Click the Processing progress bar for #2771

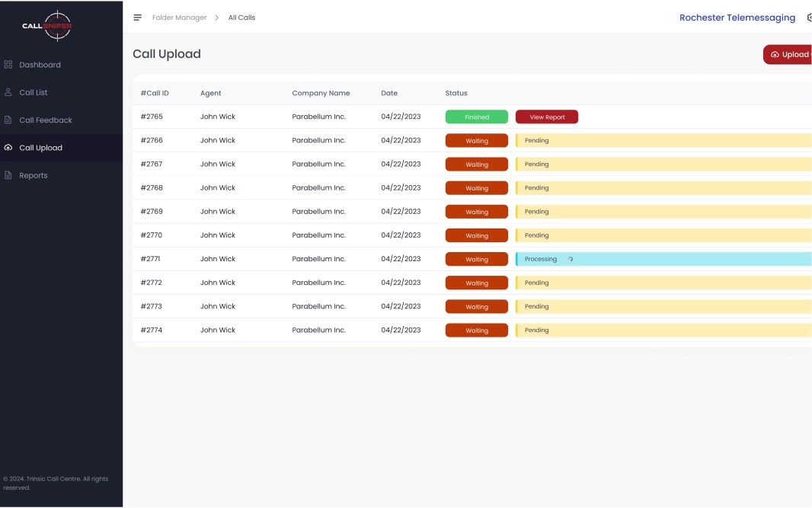[x=663, y=259]
